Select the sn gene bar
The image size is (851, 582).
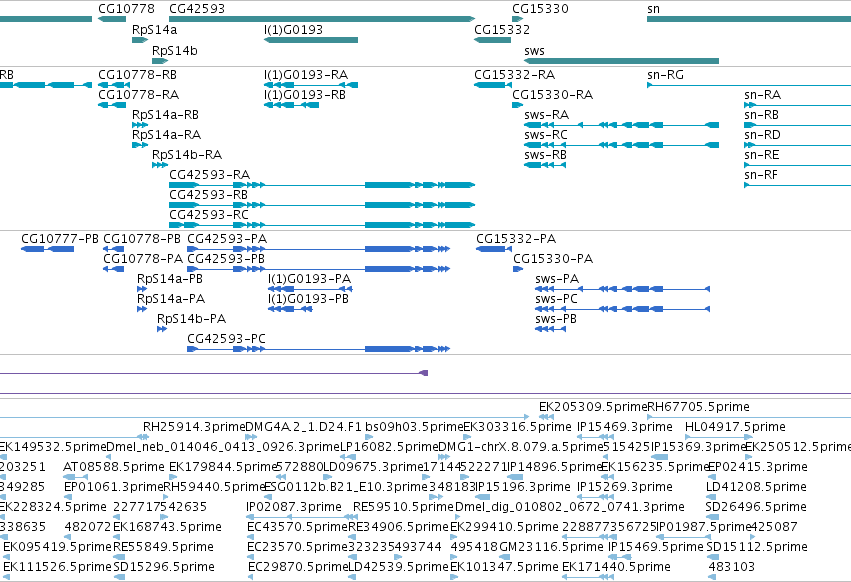pyautogui.click(x=749, y=19)
